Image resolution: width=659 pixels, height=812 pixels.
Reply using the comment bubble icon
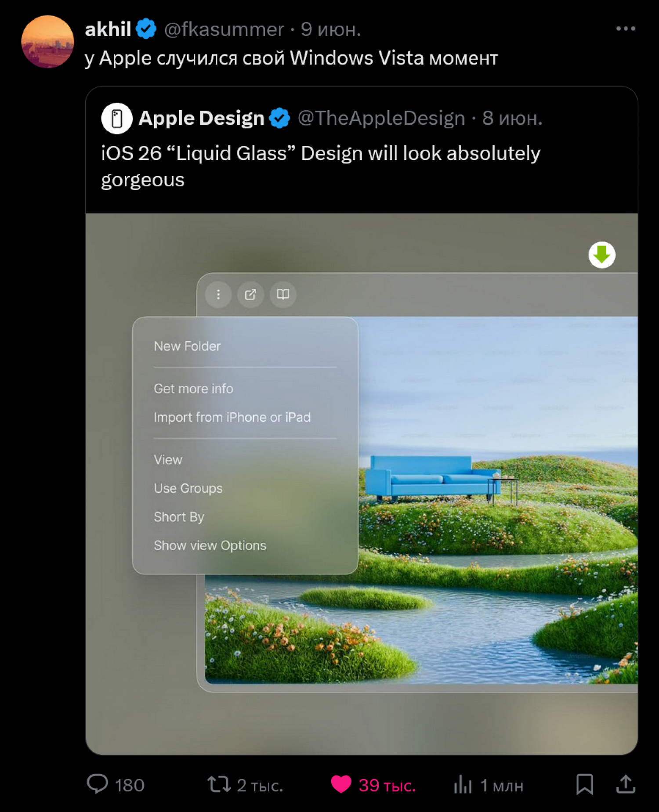pos(97,784)
